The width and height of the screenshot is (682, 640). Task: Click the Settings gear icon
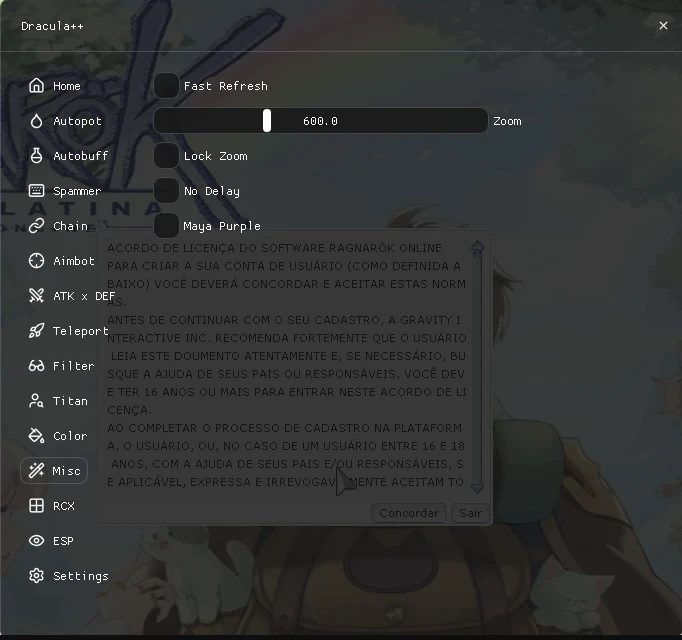[37, 576]
